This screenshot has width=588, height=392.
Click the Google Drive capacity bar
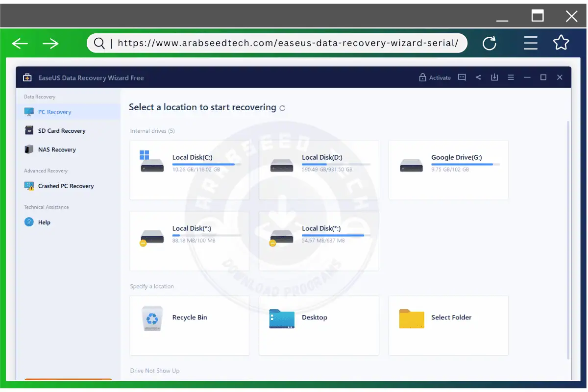466,165
